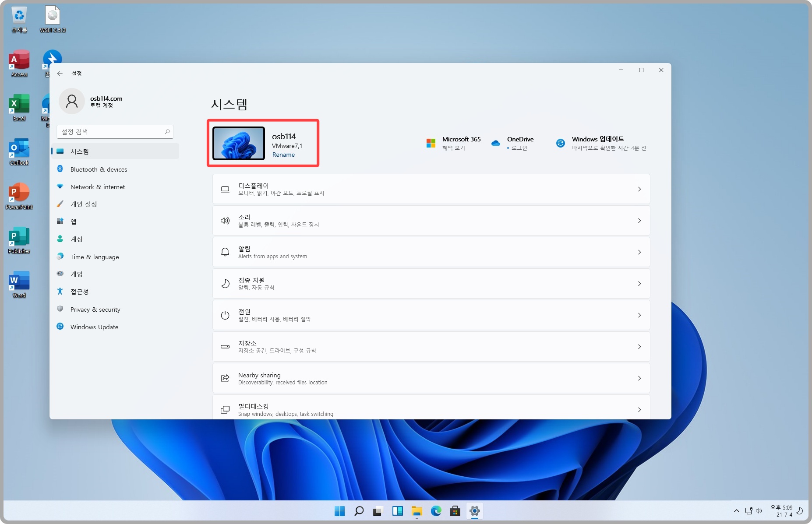Image resolution: width=812 pixels, height=524 pixels.
Task: Open the Recycle Bin desktop icon
Action: (x=19, y=20)
